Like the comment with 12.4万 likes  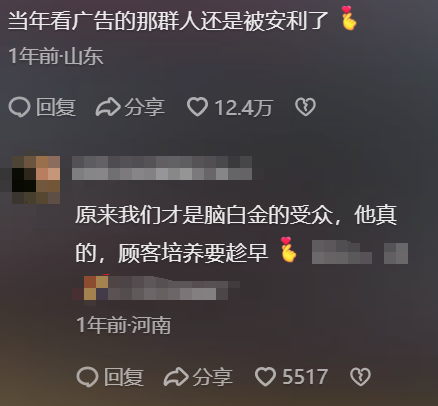197,107
